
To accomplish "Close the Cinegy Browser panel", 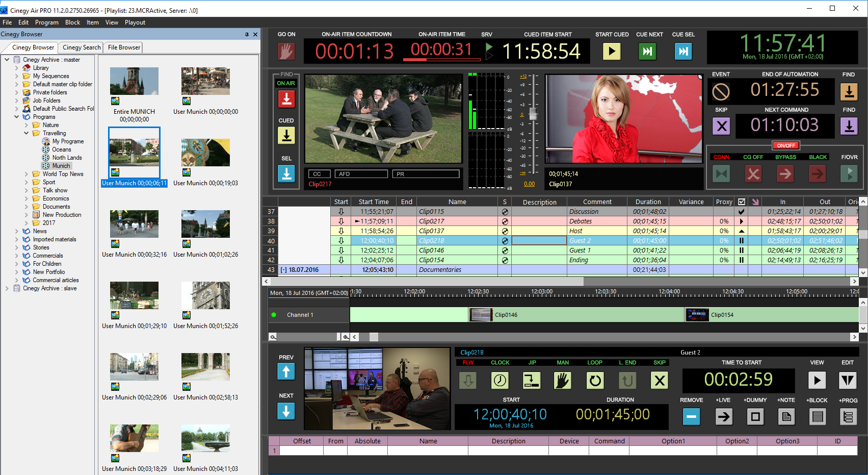I will click(x=255, y=34).
